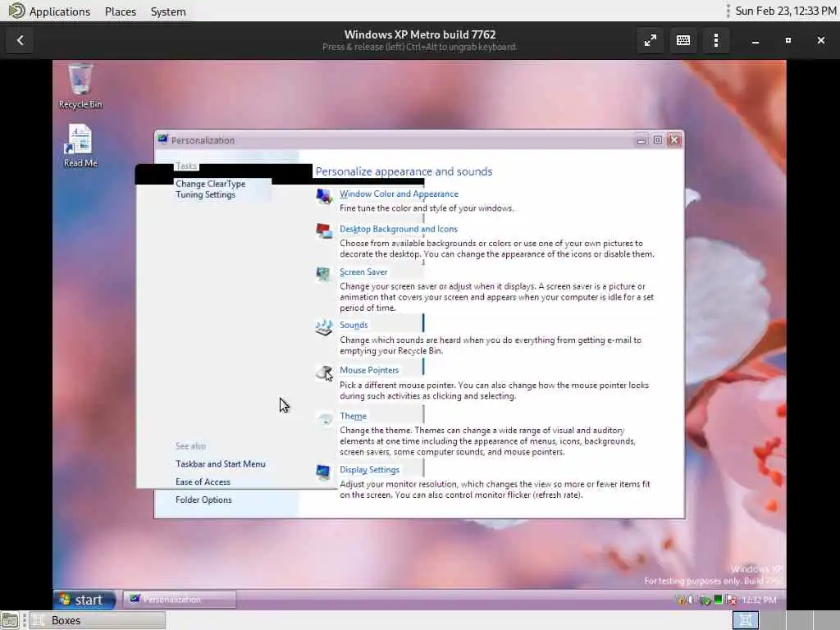Open the Applications menu
The height and width of the screenshot is (630, 840).
point(59,11)
